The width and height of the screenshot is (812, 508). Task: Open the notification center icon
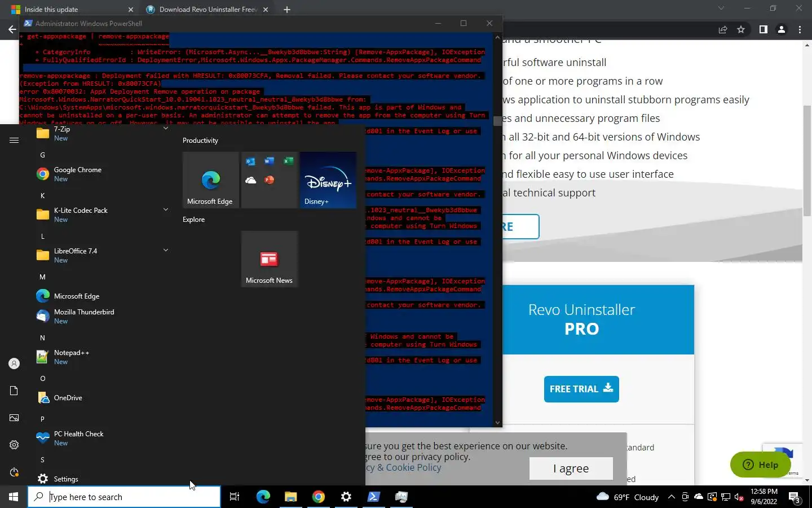pos(795,497)
